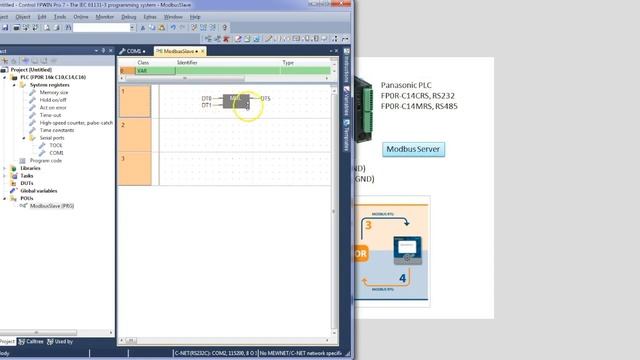This screenshot has width=640, height=360.
Task: Collapse the System registers node
Action: coord(14,85)
